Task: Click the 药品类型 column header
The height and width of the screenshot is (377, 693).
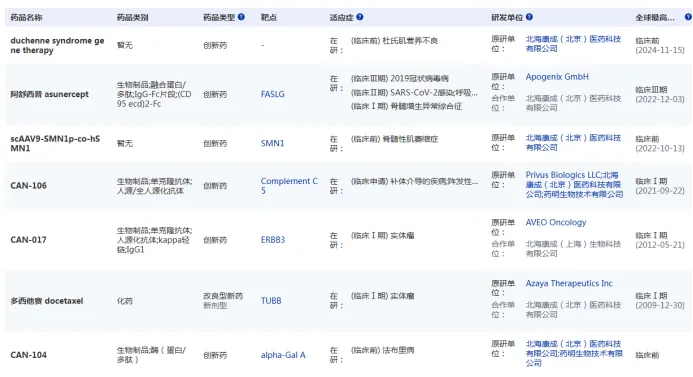Action: click(x=219, y=18)
